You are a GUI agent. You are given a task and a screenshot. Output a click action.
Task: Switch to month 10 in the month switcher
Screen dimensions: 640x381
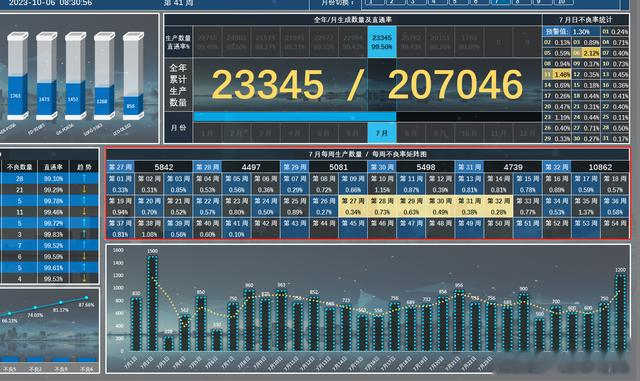point(563,2)
